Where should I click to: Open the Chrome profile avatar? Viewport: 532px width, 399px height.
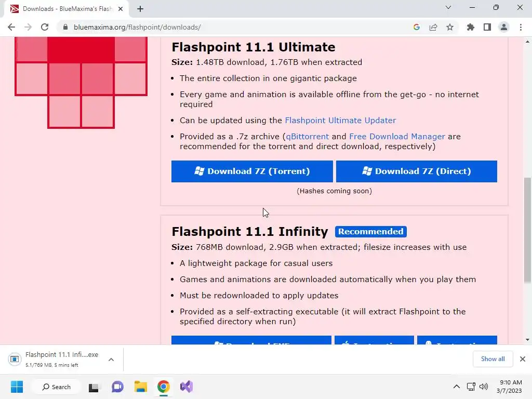tap(504, 27)
